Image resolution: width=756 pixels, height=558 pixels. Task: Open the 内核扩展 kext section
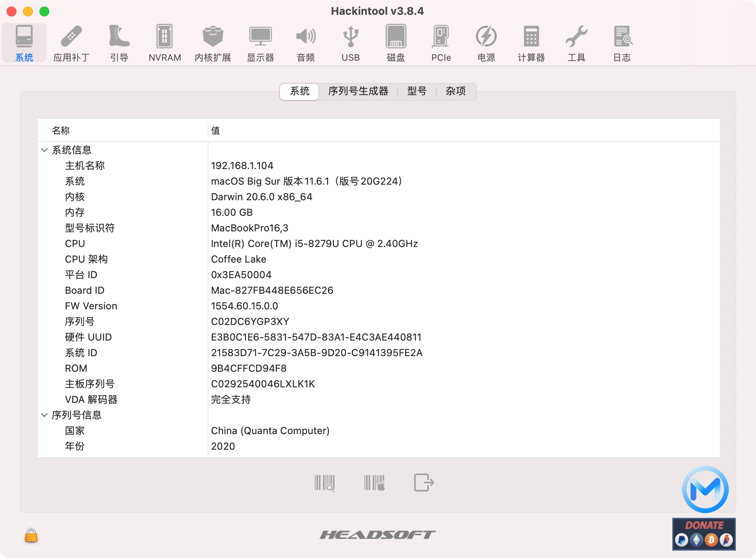coord(213,43)
